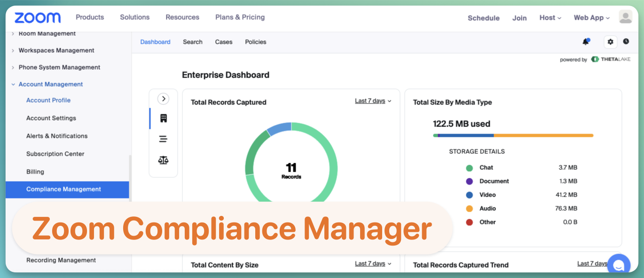Open Account Profile in sidebar

click(48, 100)
